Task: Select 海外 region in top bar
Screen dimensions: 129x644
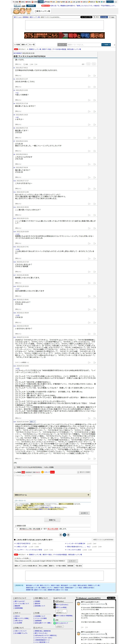Action: (x=103, y=2)
